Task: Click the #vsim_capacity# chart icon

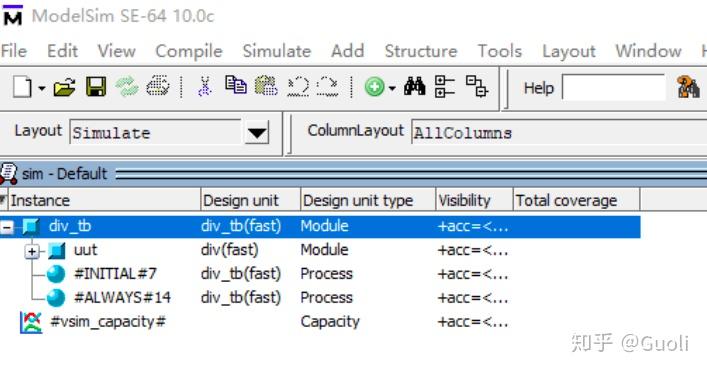Action: 31,322
